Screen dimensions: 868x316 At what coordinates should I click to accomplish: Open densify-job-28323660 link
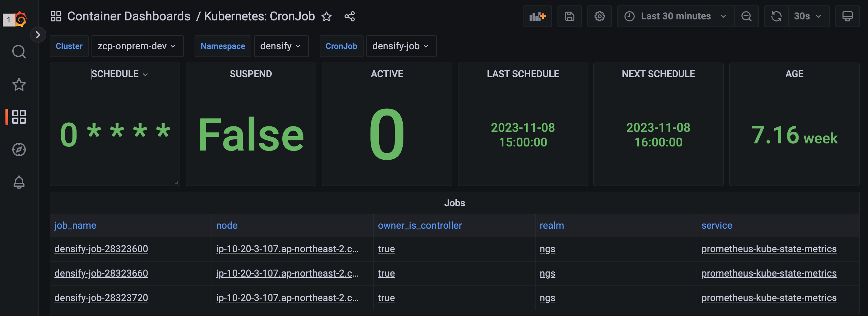tap(101, 274)
